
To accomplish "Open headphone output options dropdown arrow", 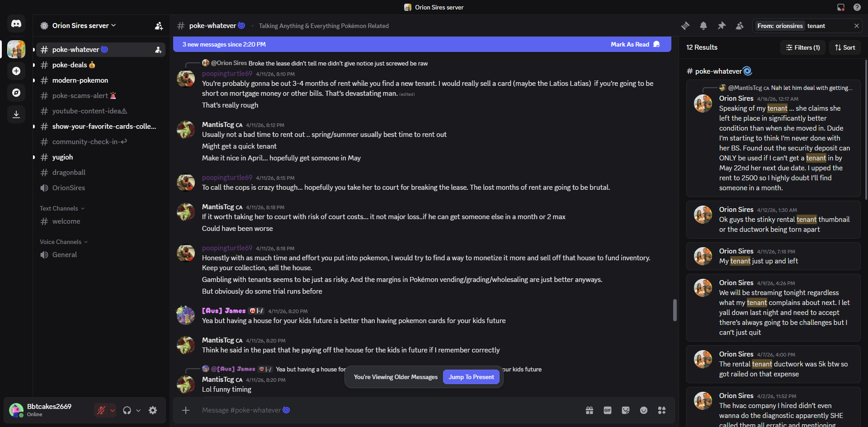I will click(138, 410).
